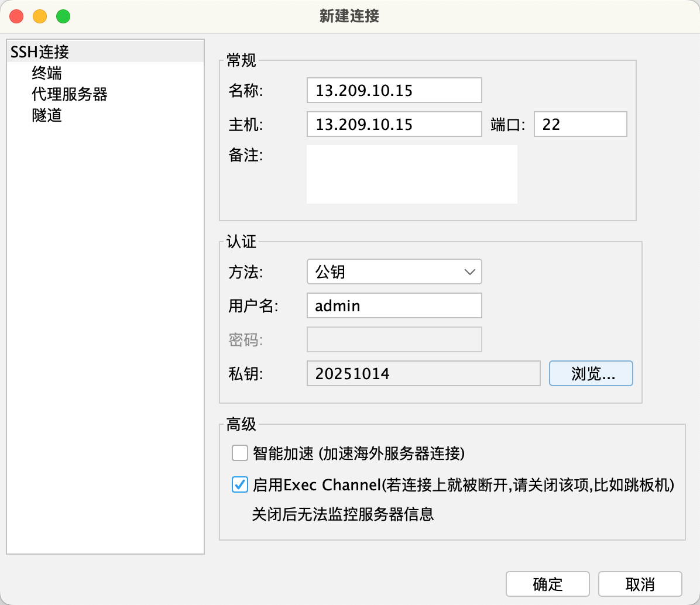Image resolution: width=700 pixels, height=605 pixels.
Task: Cancel the dialog with 取消
Action: point(640,584)
